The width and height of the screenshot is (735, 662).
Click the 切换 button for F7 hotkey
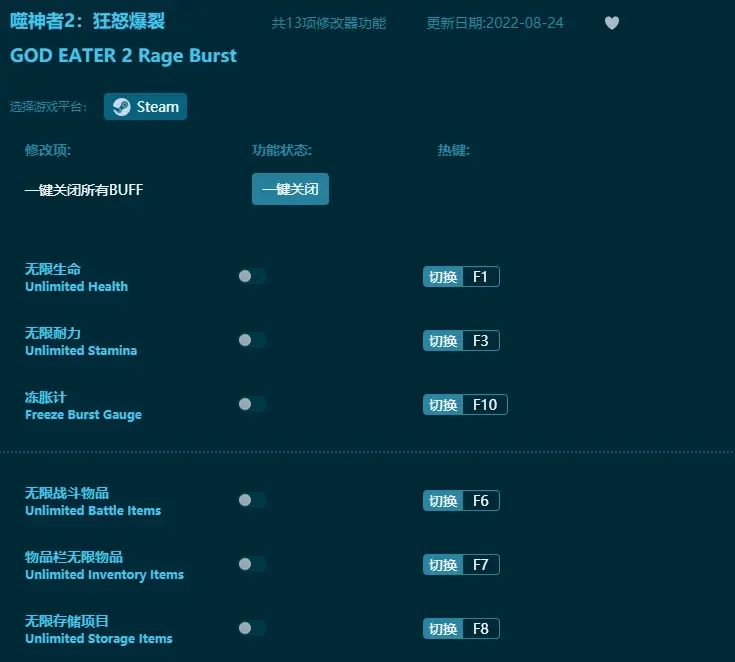443,564
